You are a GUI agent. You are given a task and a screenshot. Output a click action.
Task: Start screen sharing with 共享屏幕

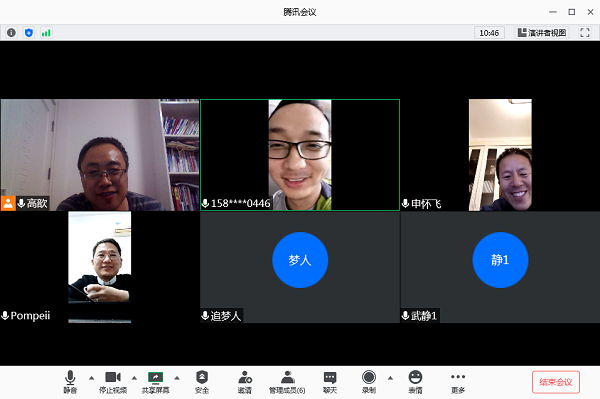click(155, 382)
